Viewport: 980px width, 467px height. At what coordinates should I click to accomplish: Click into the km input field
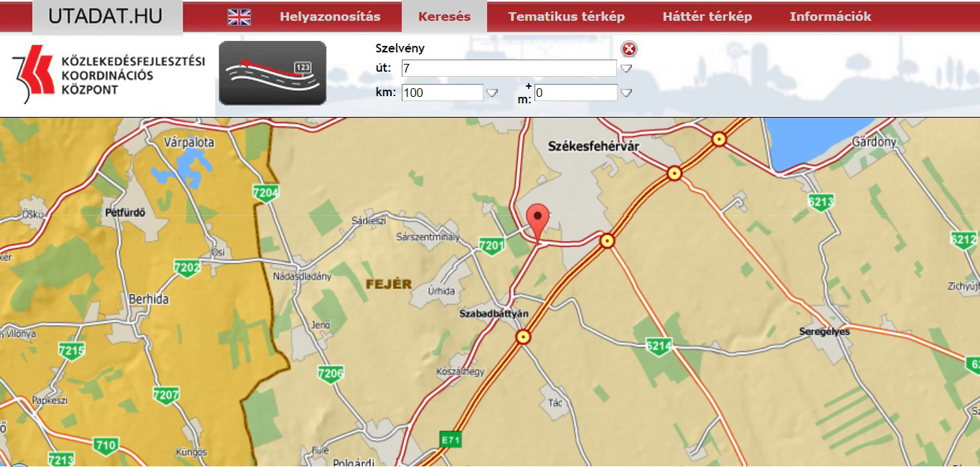click(442, 93)
